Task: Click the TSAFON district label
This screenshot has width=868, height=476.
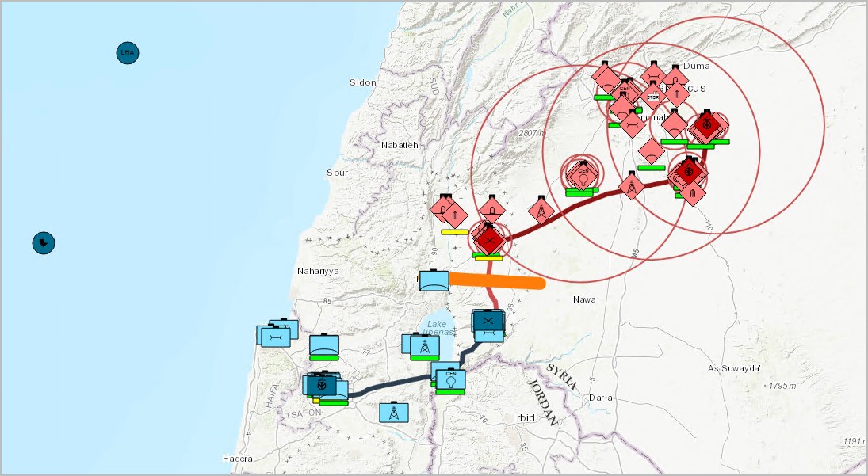Action: (303, 413)
